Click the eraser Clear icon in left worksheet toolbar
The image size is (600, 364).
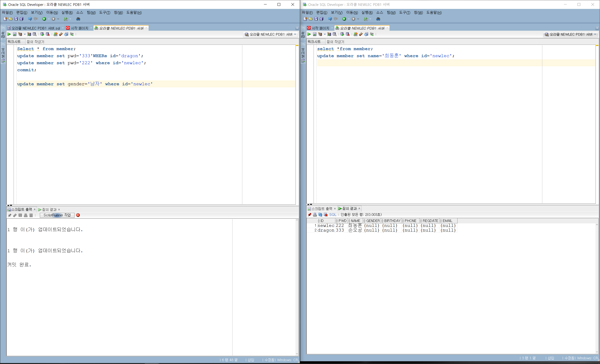pos(61,34)
